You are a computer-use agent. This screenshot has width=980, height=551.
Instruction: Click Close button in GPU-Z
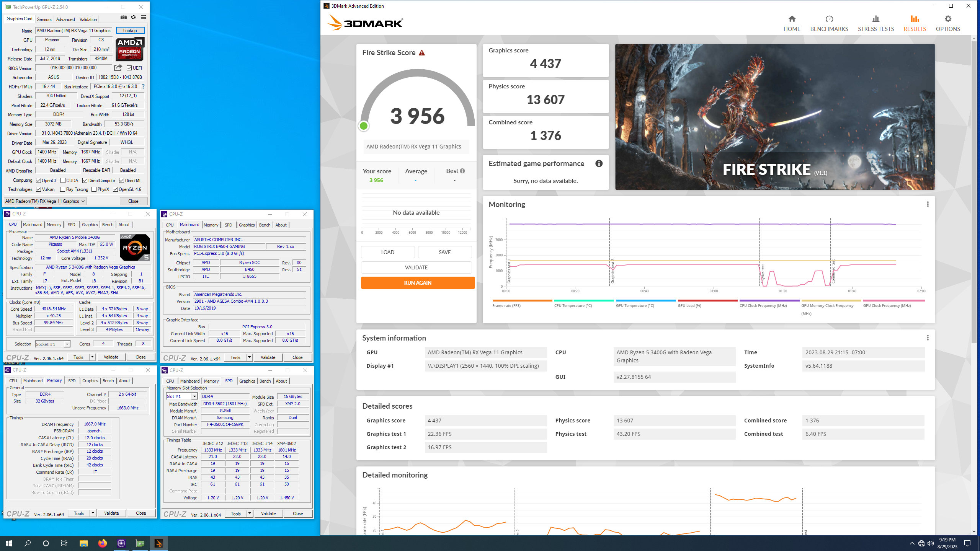133,201
